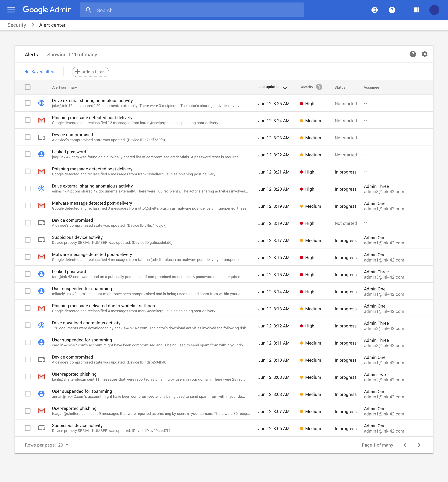Open Saved filters
This screenshot has height=482, width=448.
pos(40,72)
